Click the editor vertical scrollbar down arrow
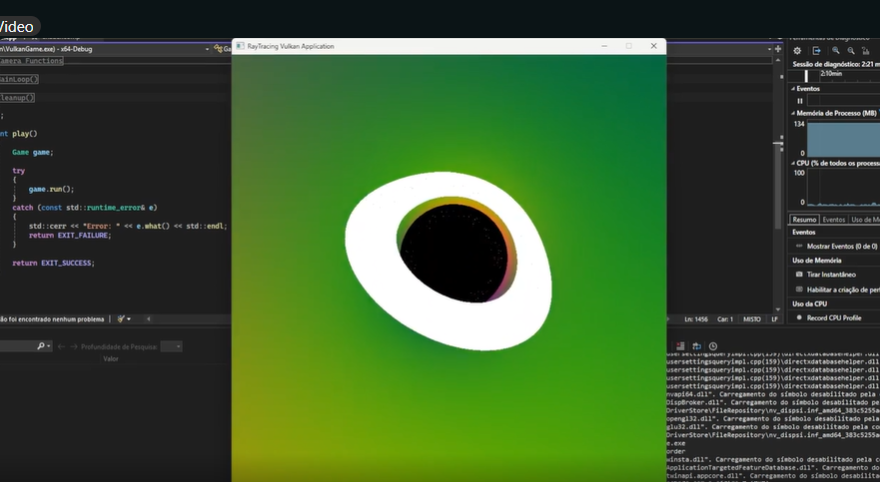Viewport: 880px width, 482px height. 778,309
